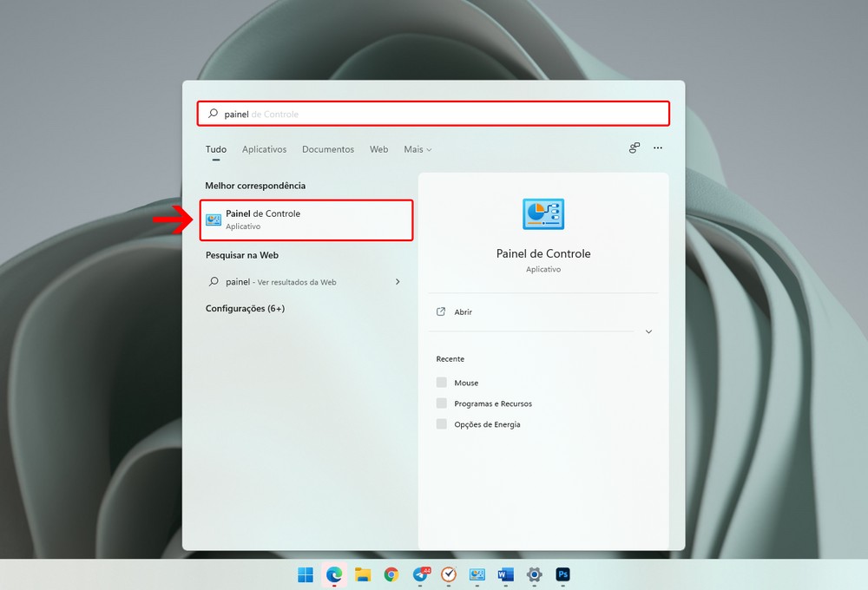The height and width of the screenshot is (590, 868).
Task: Click the search magnifier icon in search box
Action: tap(214, 114)
